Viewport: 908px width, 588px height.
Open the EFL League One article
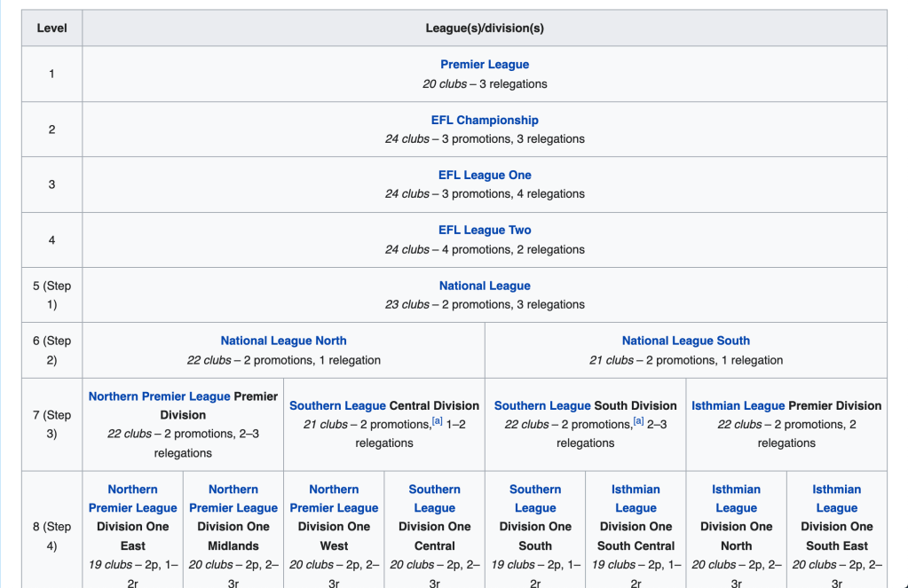tap(485, 175)
